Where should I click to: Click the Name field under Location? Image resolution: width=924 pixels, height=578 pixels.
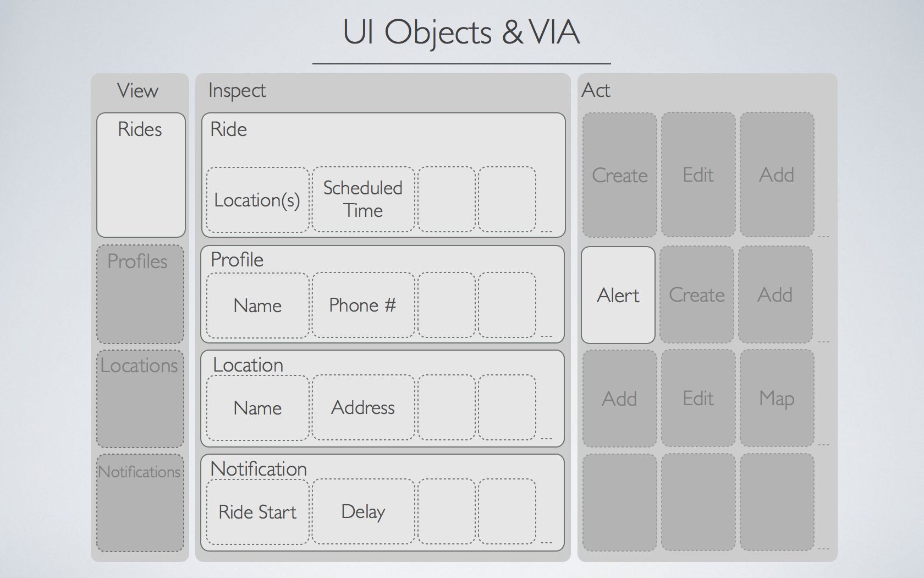tap(257, 408)
